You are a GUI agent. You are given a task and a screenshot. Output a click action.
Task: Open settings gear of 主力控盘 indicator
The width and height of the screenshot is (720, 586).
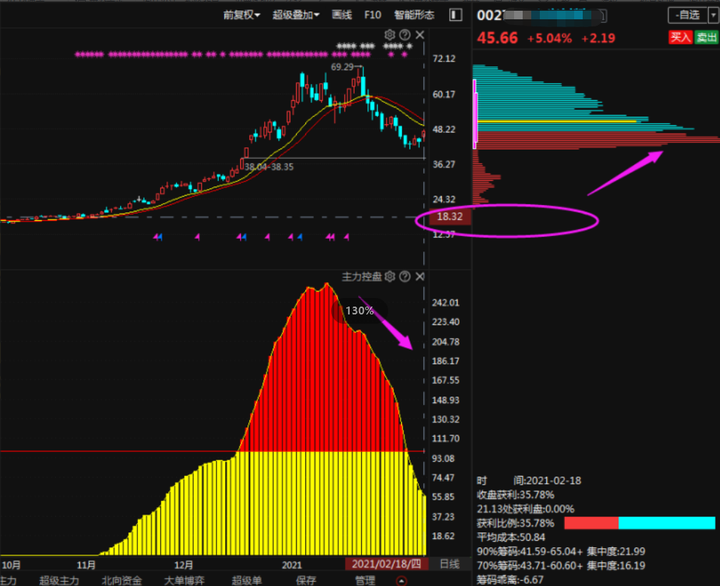tap(389, 276)
